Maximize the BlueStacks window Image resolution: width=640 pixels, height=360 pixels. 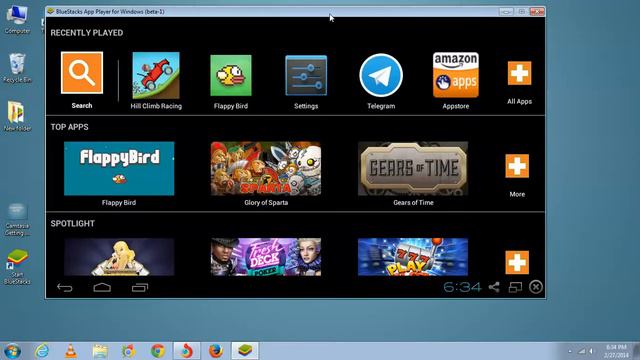[x=521, y=12]
